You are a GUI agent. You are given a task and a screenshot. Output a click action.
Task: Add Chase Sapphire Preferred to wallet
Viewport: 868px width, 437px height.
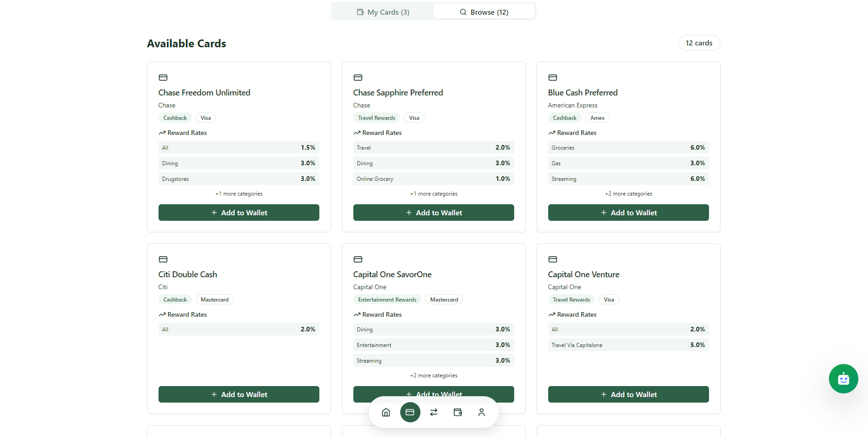tap(434, 213)
